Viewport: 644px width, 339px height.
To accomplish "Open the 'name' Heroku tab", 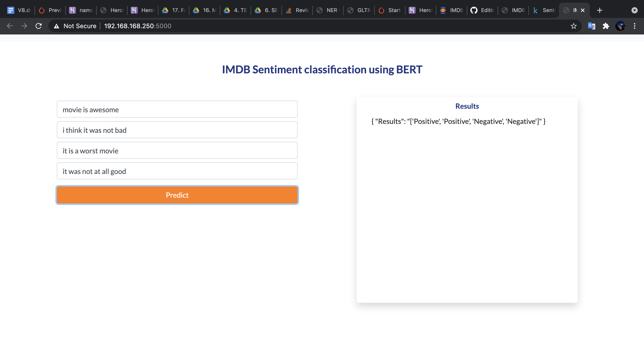I will (81, 10).
